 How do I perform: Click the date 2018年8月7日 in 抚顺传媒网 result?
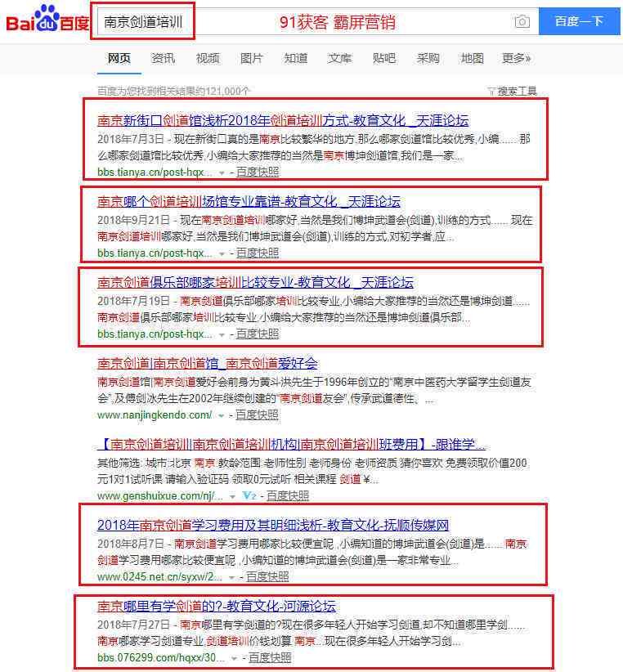point(131,544)
